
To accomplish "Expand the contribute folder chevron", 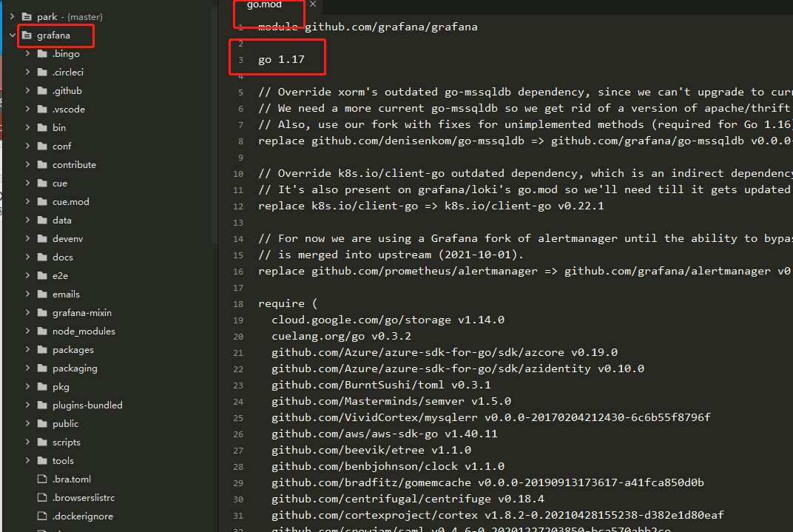I will 28,165.
